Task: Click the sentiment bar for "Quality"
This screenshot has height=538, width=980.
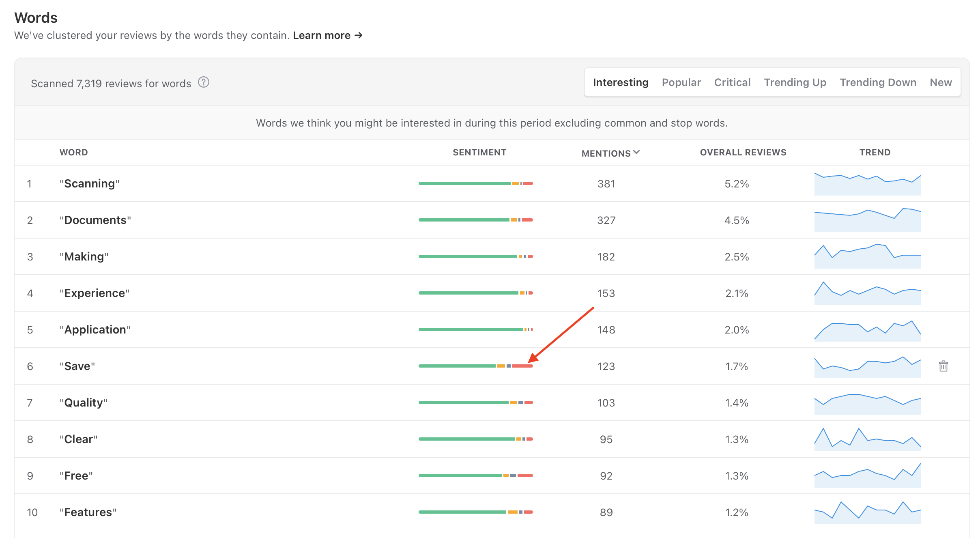Action: tap(475, 402)
